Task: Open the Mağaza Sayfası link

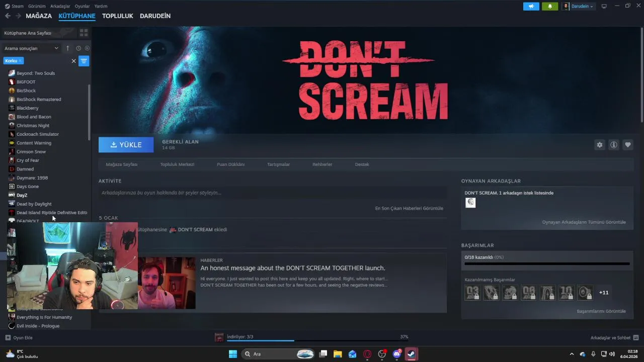Action: (x=122, y=164)
